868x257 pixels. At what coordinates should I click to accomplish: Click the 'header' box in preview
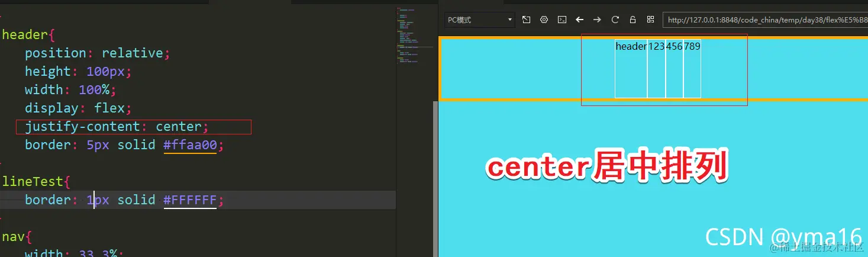coord(631,68)
